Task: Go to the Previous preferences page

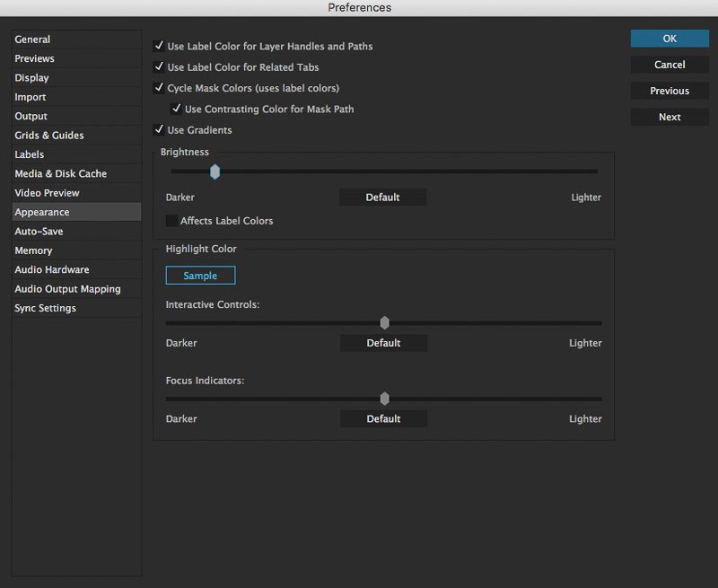Action: pyautogui.click(x=669, y=91)
